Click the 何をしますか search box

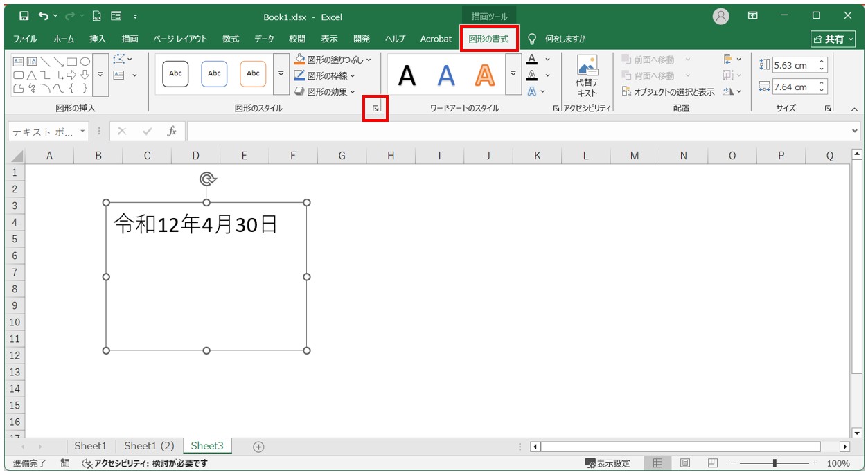(x=558, y=39)
